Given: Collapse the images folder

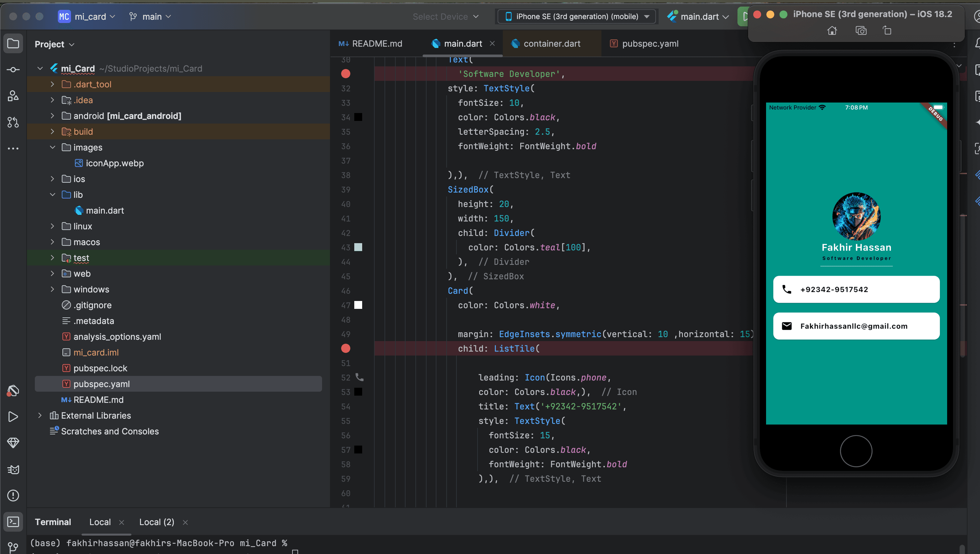Looking at the screenshot, I should [53, 147].
